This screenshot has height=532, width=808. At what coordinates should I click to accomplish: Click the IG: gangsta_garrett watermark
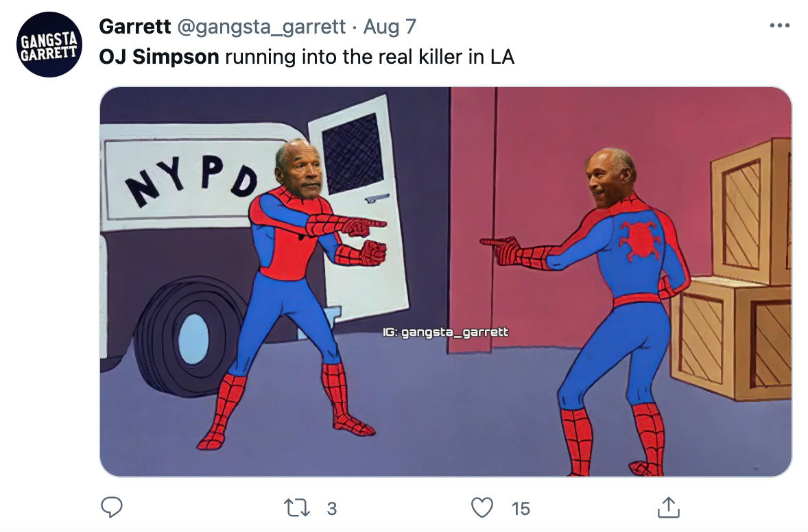(445, 332)
